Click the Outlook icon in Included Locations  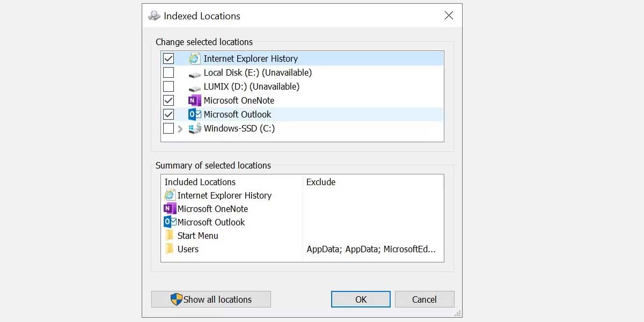click(170, 222)
